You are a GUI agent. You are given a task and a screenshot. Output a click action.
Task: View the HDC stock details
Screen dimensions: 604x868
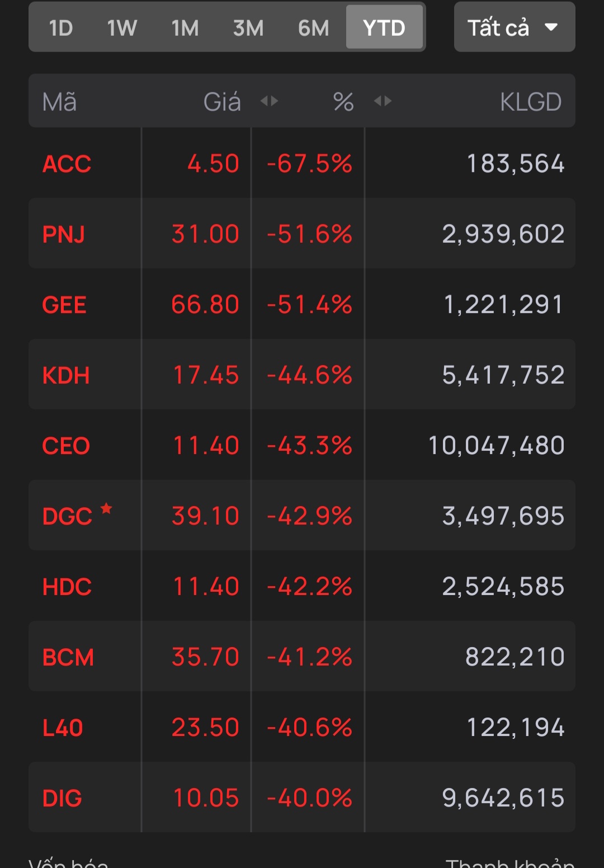point(302,586)
